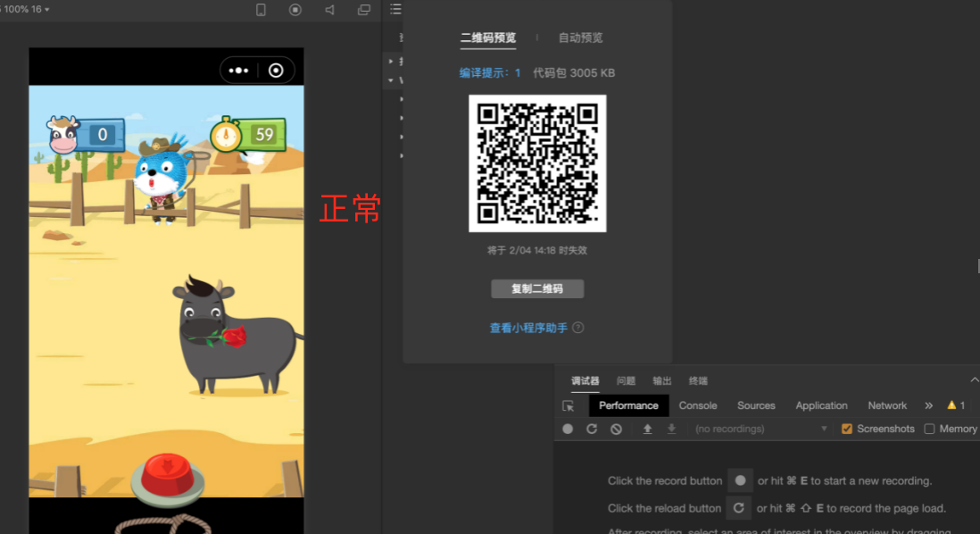
Task: Open the Network tab
Action: (887, 405)
